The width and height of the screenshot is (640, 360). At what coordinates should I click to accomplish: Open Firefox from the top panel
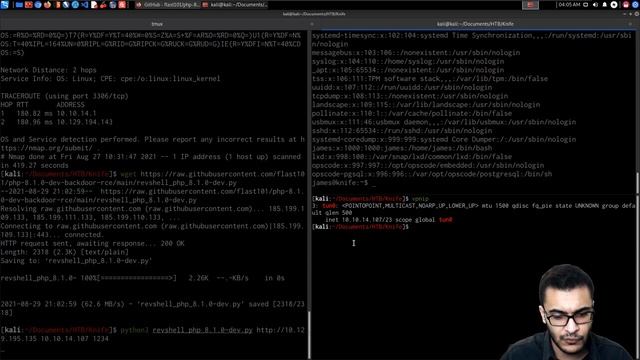(x=47, y=5)
